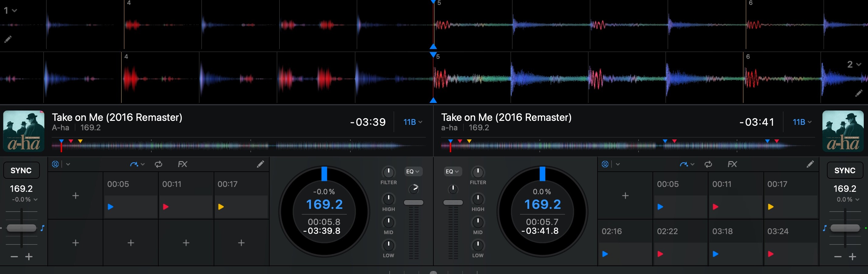Click the deck 1 jog wheel showing 169.2 BPM
Viewport: 868px width, 274px height.
[324, 212]
